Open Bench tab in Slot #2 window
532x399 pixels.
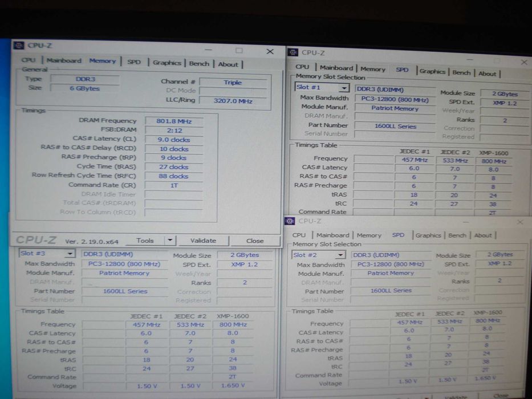coord(457,235)
